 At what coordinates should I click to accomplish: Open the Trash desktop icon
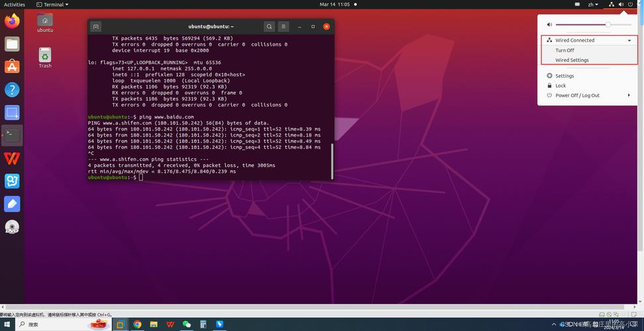point(45,57)
